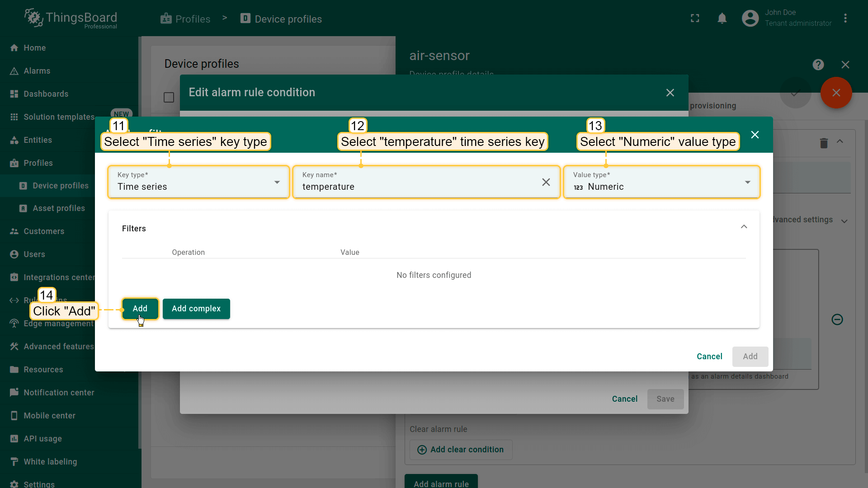Open the user menu three-dot icon

click(845, 19)
